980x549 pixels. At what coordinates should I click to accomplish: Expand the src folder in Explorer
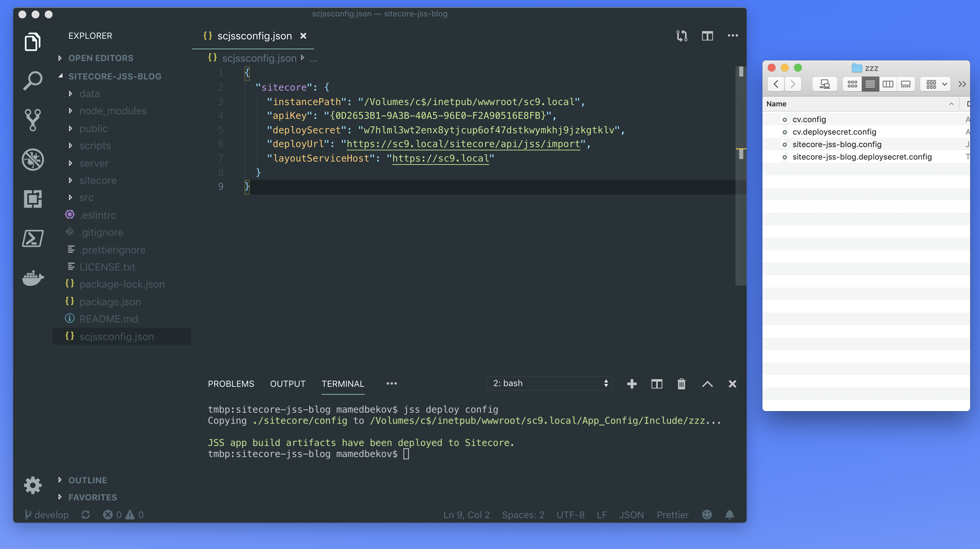(87, 197)
